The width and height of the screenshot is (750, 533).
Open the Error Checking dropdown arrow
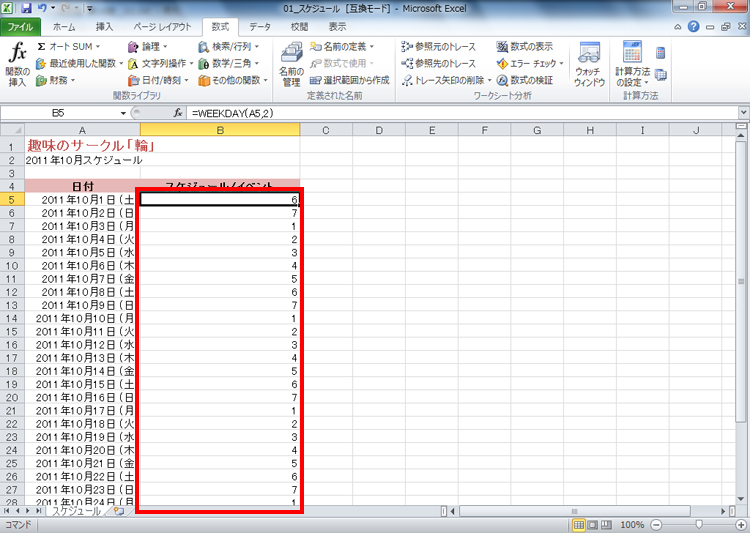(561, 63)
